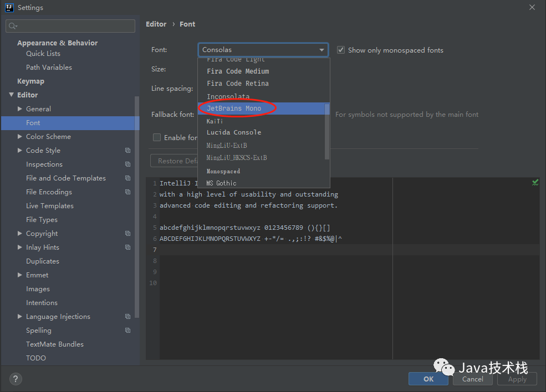Open Inspections settings page

(44, 164)
